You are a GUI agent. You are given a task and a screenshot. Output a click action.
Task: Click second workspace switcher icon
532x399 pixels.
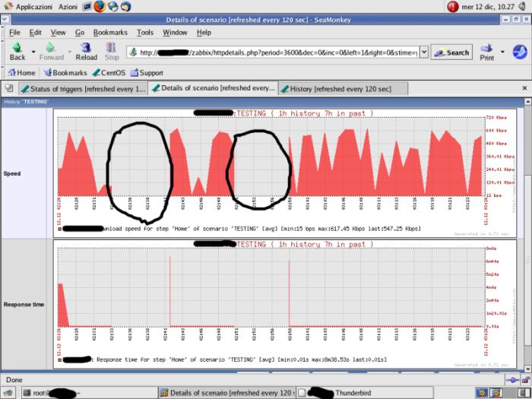coord(495,393)
